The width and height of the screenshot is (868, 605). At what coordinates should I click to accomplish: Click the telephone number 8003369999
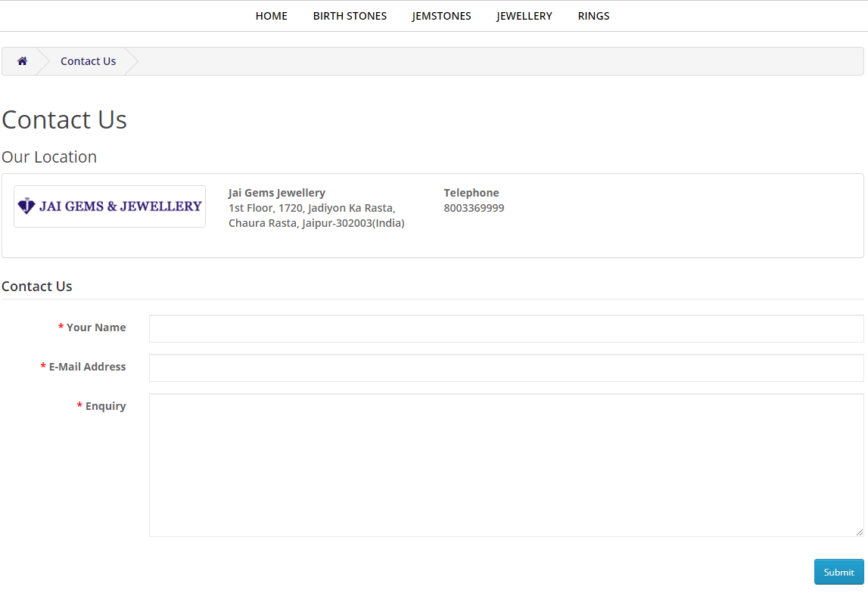tap(474, 208)
